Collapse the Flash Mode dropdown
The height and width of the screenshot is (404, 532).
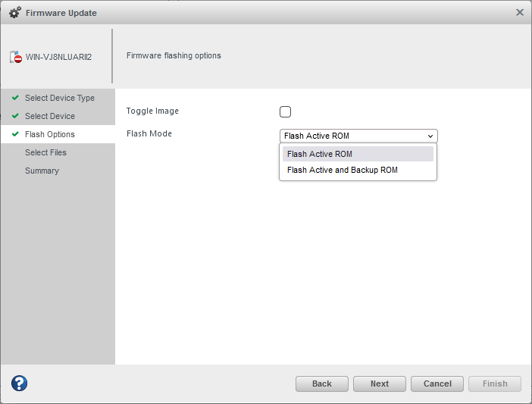(358, 136)
